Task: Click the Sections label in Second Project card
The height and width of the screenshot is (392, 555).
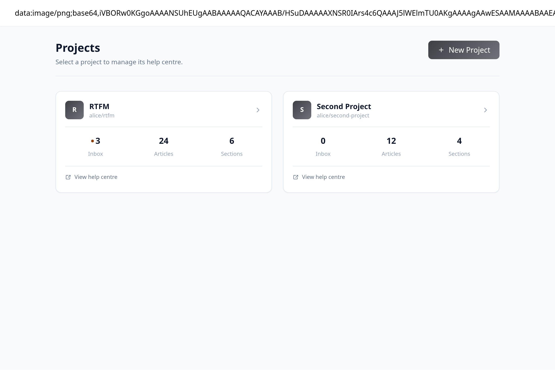Action: [x=459, y=154]
